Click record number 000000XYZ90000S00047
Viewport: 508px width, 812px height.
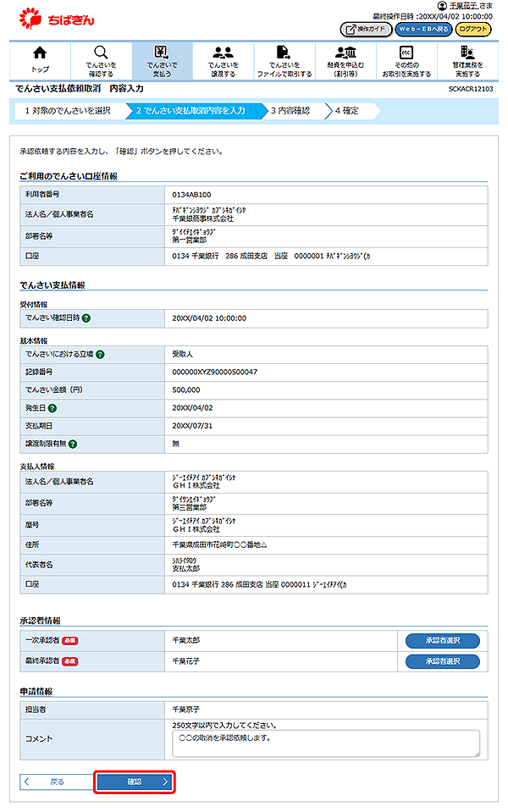click(214, 372)
